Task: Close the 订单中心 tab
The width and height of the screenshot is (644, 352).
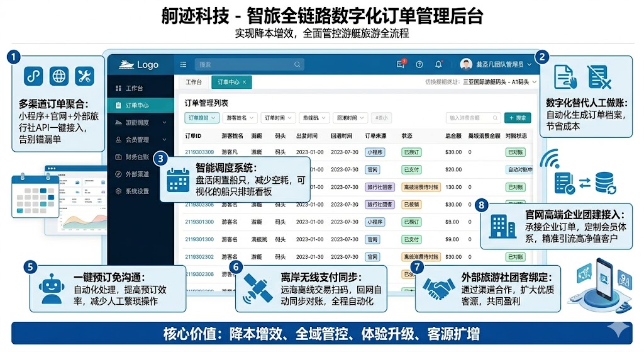Action: click(x=244, y=82)
